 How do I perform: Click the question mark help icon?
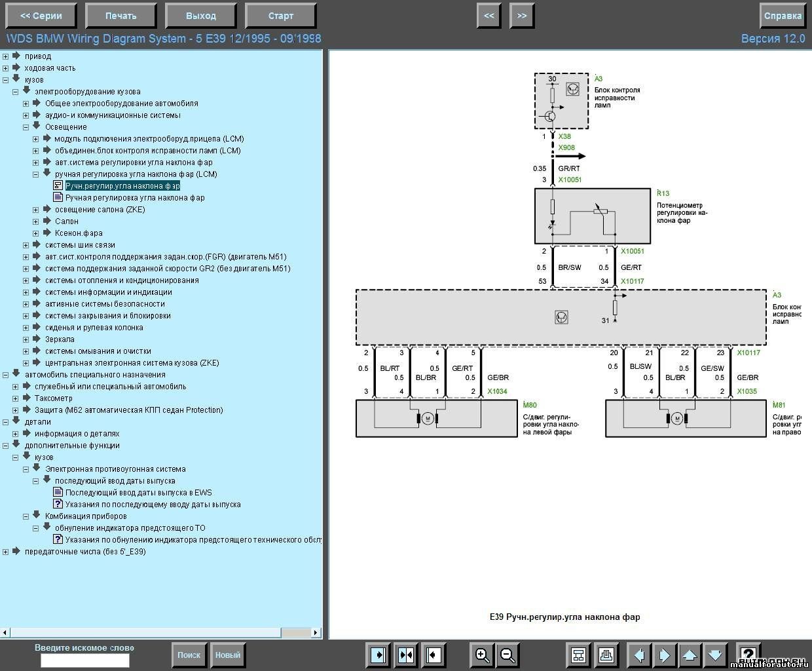click(x=748, y=655)
